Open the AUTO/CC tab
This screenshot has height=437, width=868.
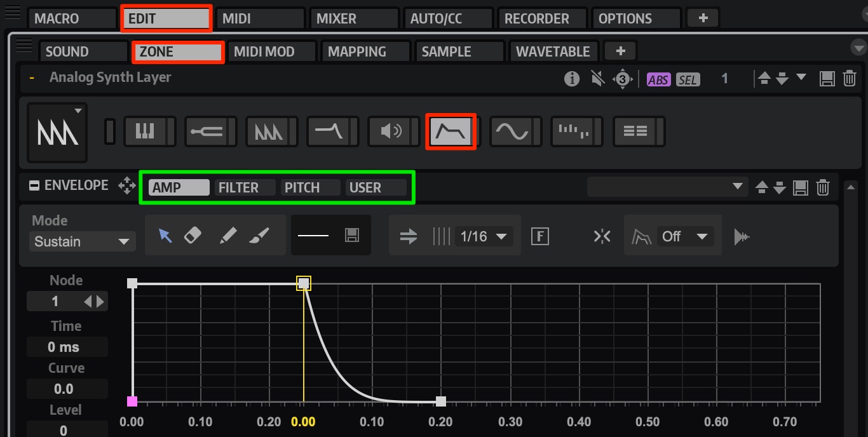pyautogui.click(x=449, y=18)
